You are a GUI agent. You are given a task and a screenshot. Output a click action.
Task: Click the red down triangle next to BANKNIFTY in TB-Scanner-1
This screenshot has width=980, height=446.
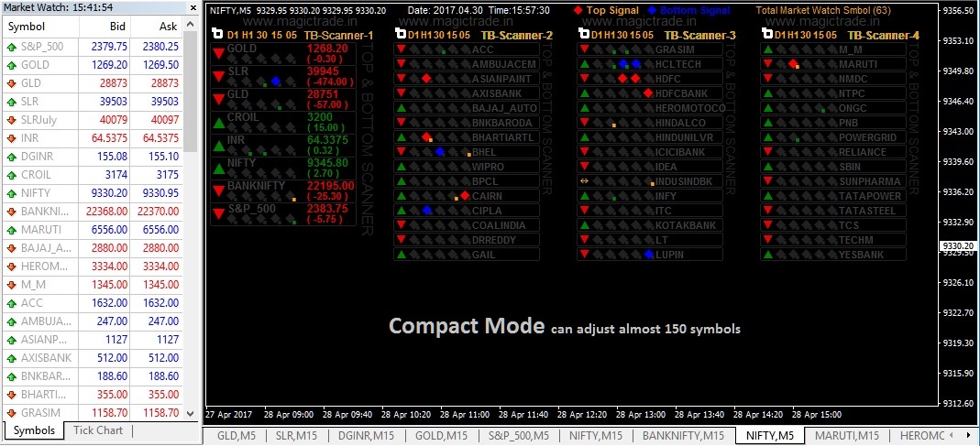219,190
